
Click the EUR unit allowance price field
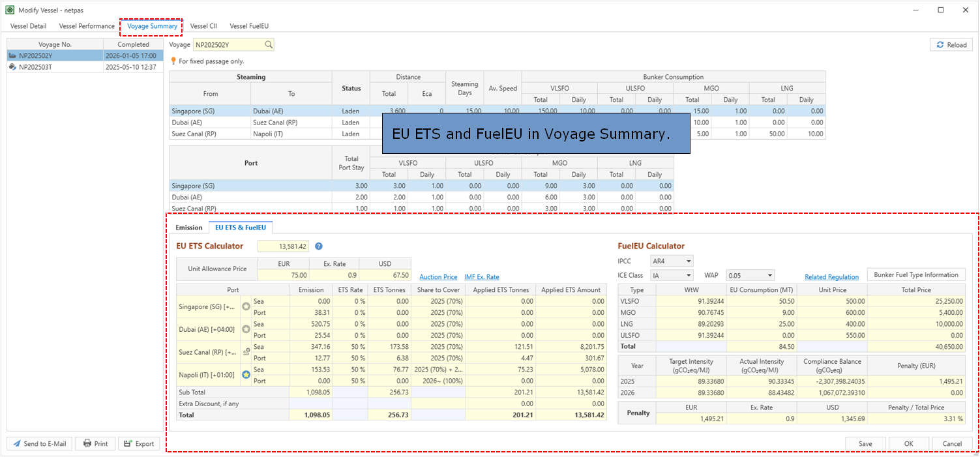(x=284, y=275)
